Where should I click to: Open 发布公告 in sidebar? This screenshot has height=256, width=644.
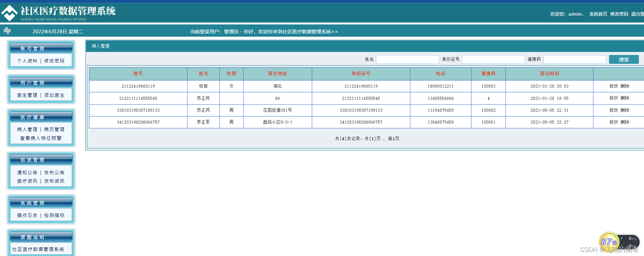click(x=54, y=172)
